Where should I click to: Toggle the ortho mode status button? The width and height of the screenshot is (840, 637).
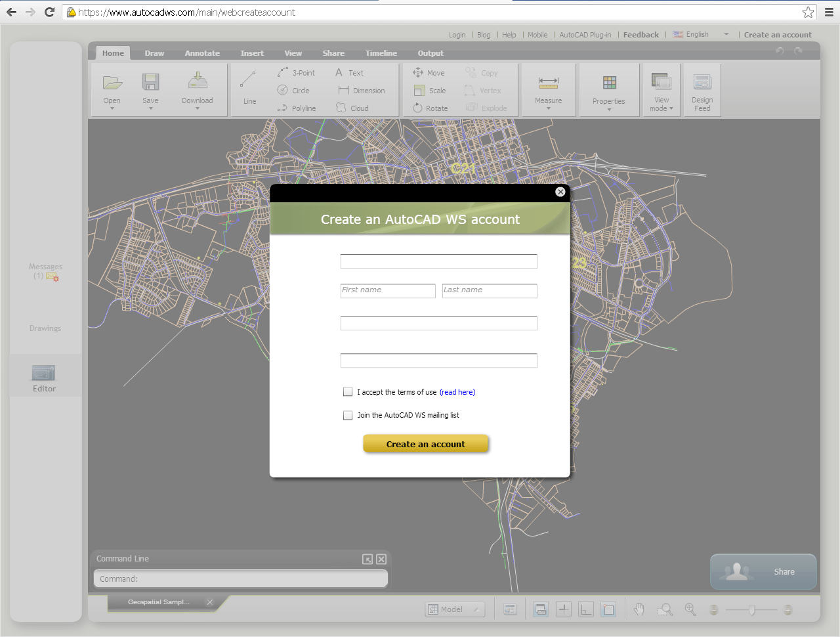point(586,609)
